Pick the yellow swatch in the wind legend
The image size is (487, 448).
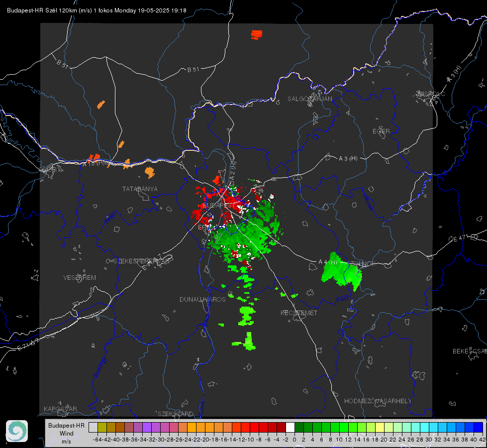click(x=380, y=428)
